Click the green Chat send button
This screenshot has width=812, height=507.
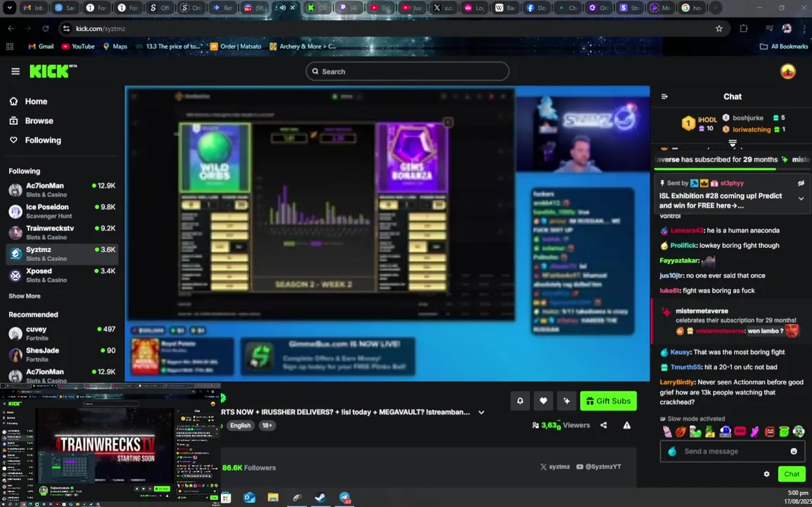792,474
